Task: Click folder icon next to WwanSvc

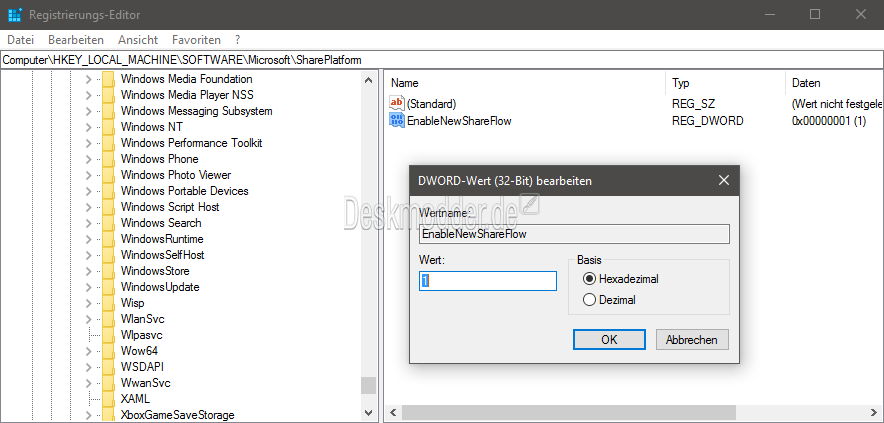Action: (108, 382)
